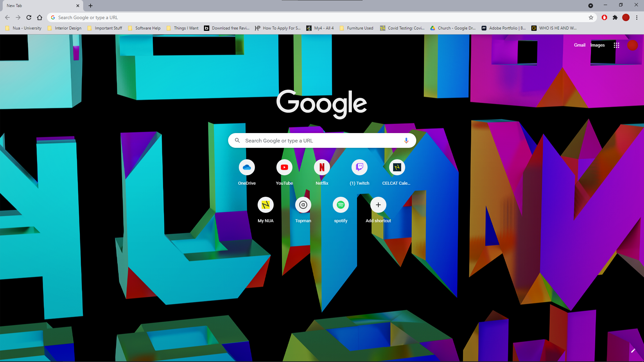Open the tab search dropdown arrow
This screenshot has height=362, width=644.
(591, 6)
